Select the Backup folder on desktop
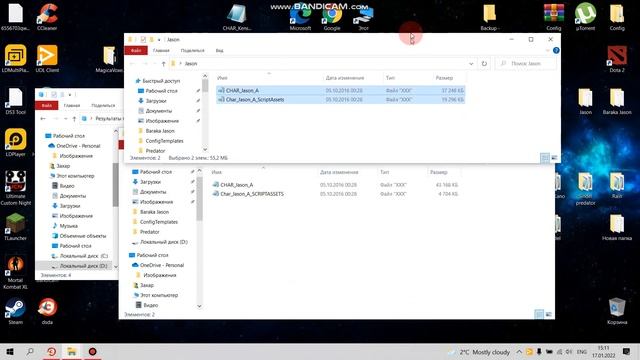The height and width of the screenshot is (360, 640). (x=489, y=16)
